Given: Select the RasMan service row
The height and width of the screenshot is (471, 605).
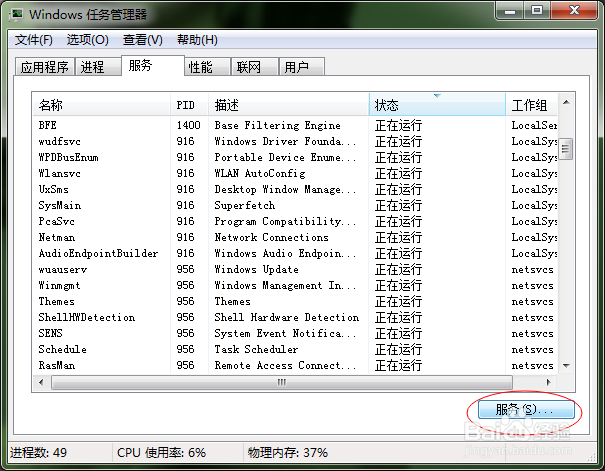Looking at the screenshot, I should (295, 365).
